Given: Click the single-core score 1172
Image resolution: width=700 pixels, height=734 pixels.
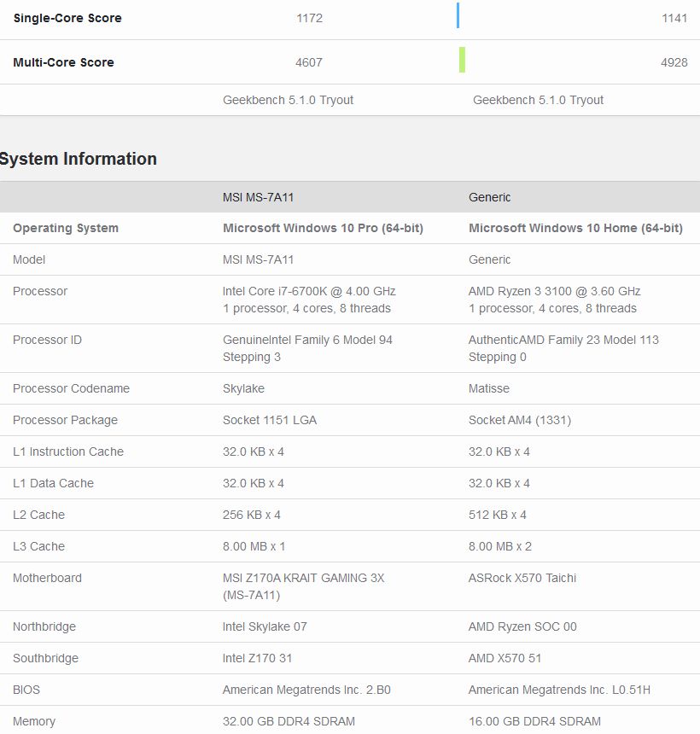Looking at the screenshot, I should [310, 18].
